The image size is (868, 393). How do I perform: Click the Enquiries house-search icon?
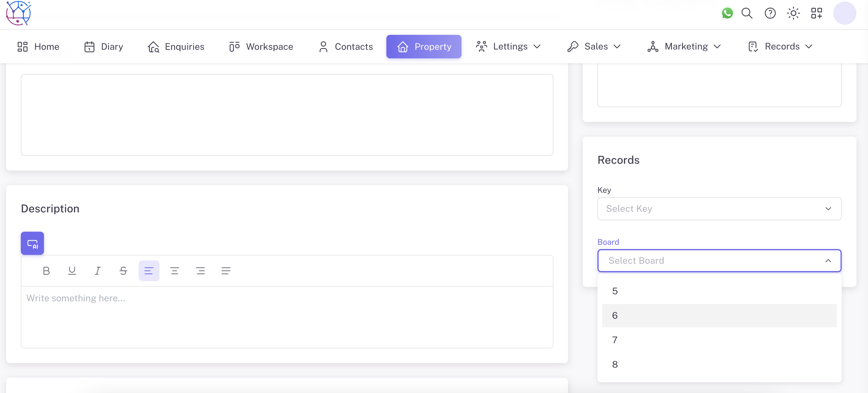pyautogui.click(x=153, y=47)
